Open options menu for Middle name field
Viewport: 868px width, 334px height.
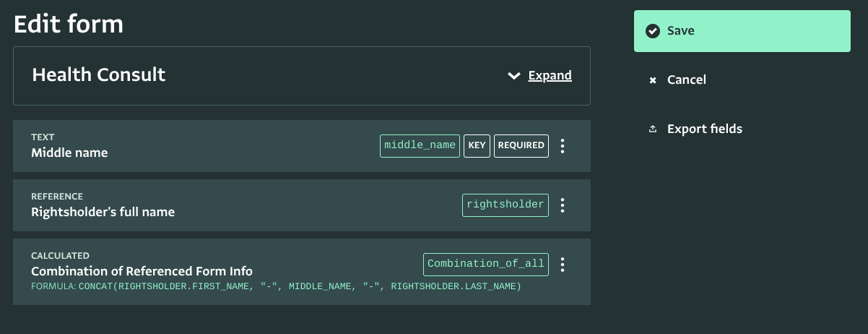tap(563, 146)
